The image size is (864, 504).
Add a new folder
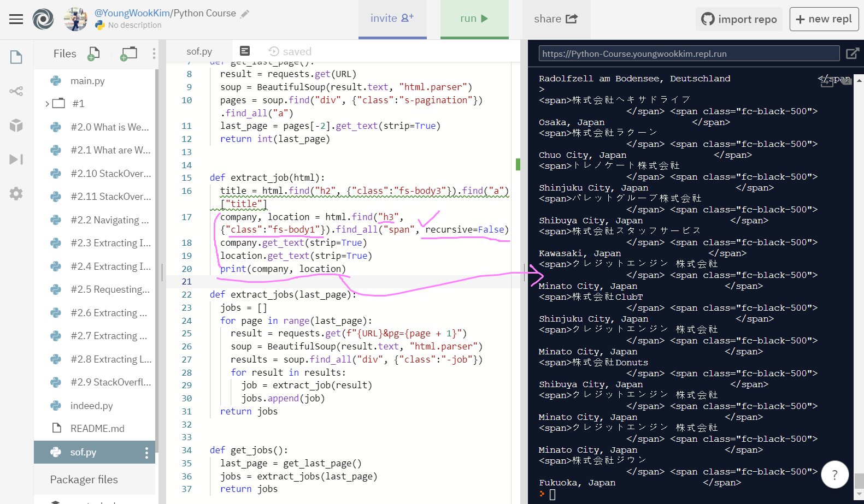point(129,54)
